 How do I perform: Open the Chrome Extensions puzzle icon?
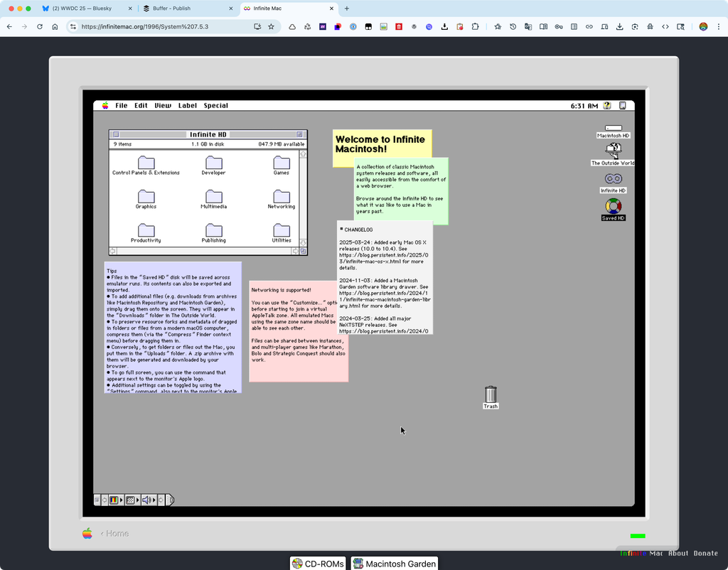click(475, 26)
